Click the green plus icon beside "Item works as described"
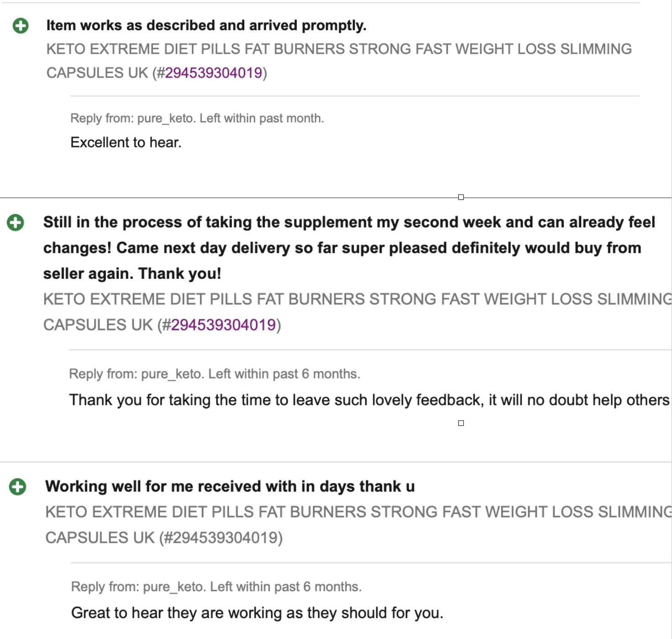 [x=21, y=26]
